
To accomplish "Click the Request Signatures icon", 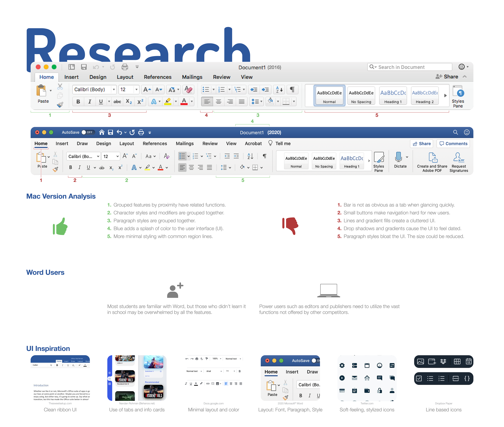I will tap(458, 157).
